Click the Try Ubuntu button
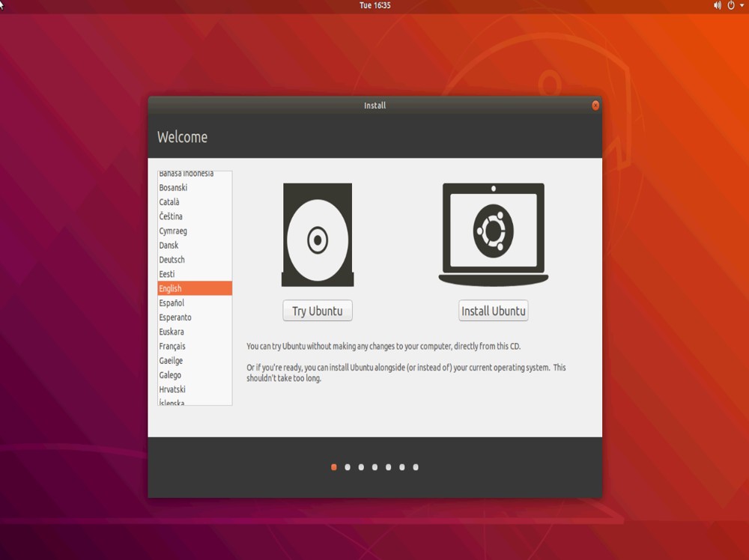The image size is (749, 560). [x=317, y=311]
